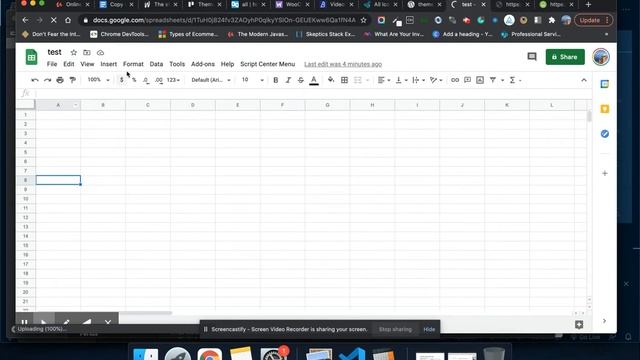Open the zoom 100% dropdown
640x360 pixels.
pos(98,80)
